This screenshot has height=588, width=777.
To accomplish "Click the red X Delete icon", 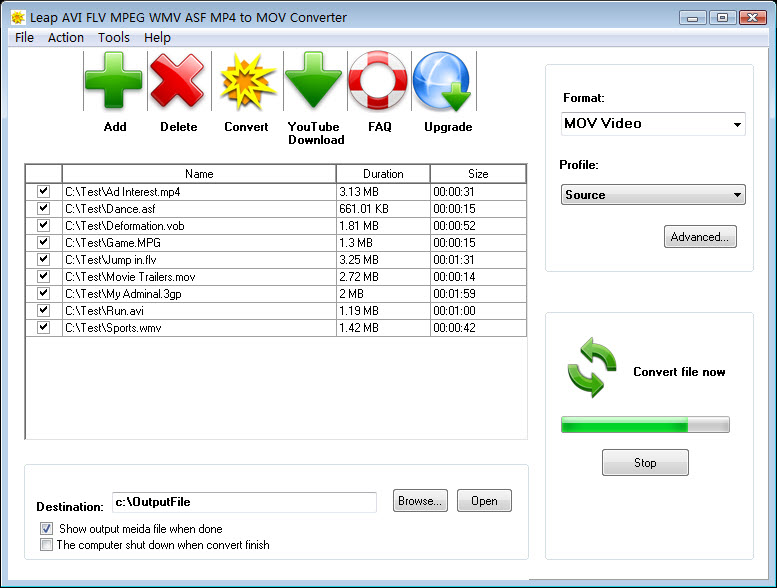I will click(x=177, y=81).
